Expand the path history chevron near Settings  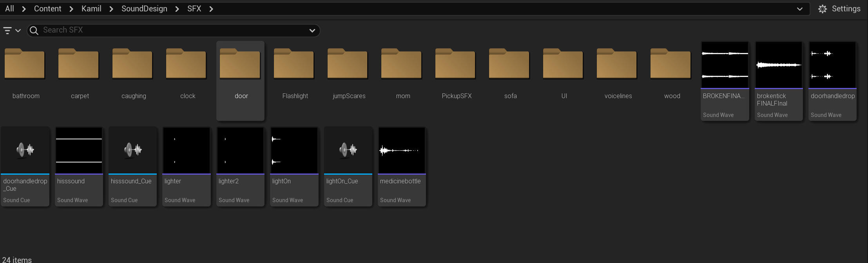800,9
